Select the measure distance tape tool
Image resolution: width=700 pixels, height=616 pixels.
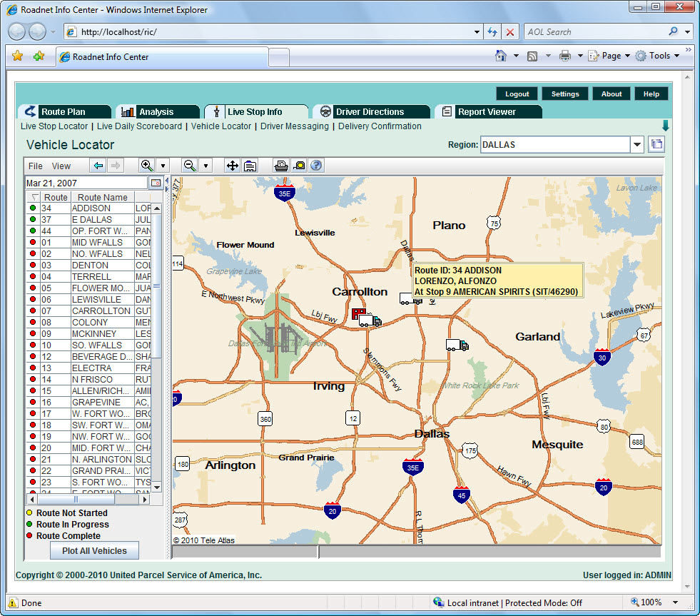(x=299, y=166)
